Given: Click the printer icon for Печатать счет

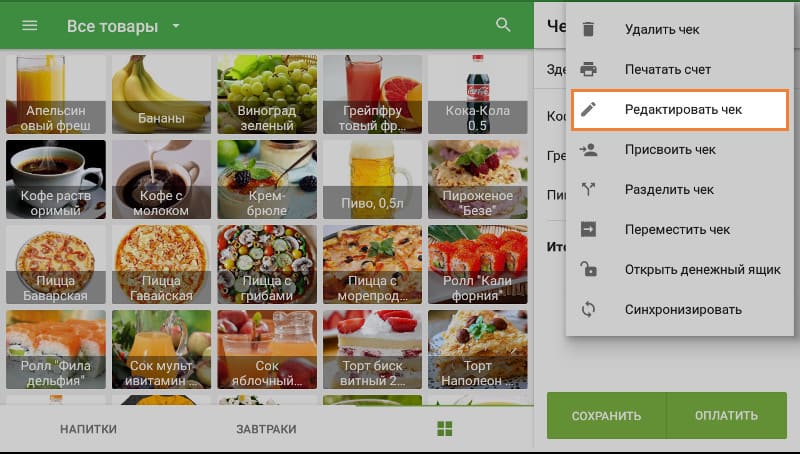Looking at the screenshot, I should click(x=589, y=70).
